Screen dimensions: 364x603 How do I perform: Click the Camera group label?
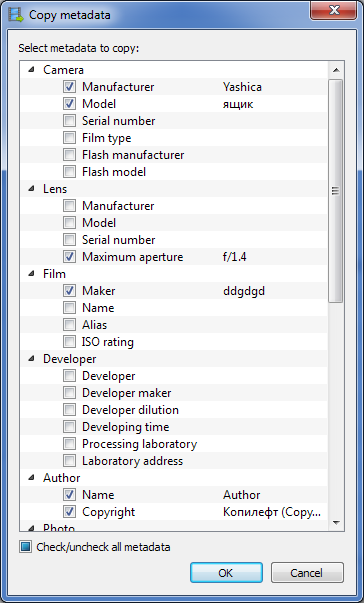pyautogui.click(x=63, y=70)
